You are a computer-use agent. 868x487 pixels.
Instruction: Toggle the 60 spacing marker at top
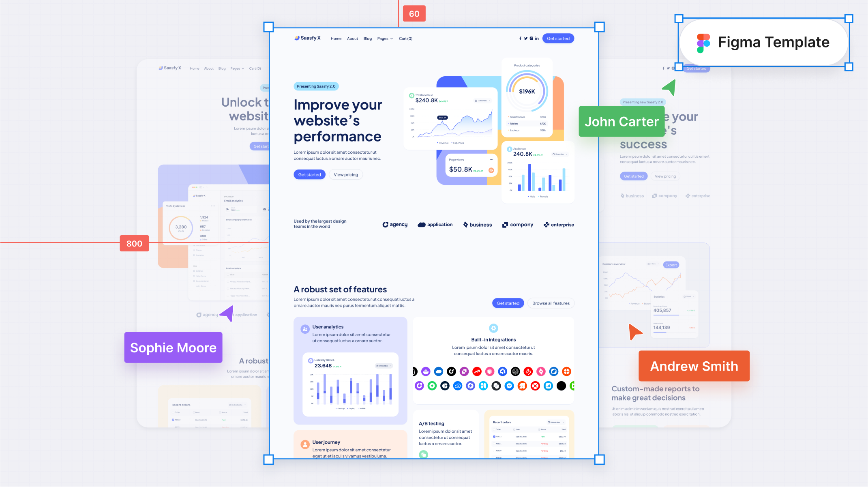click(414, 13)
